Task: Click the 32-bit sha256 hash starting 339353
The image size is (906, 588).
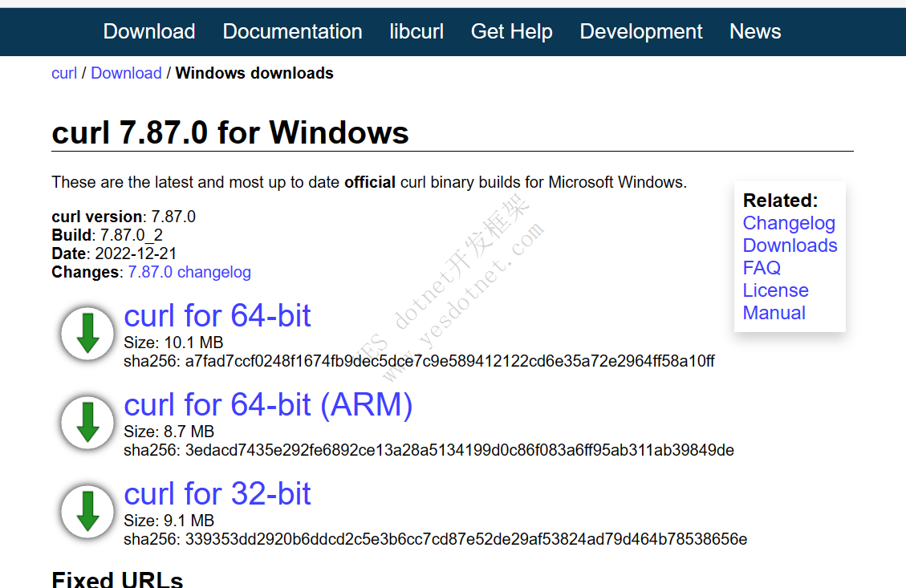Action: tap(465, 540)
